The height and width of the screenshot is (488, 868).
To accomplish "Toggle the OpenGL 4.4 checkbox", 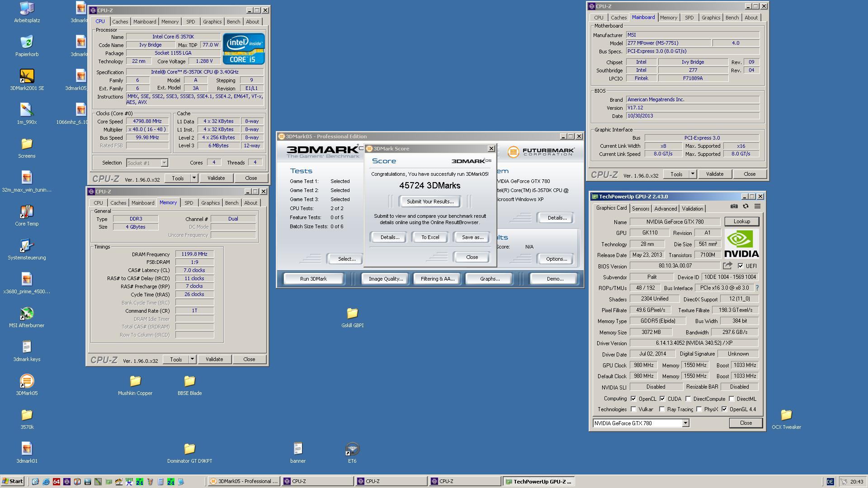I will point(724,409).
